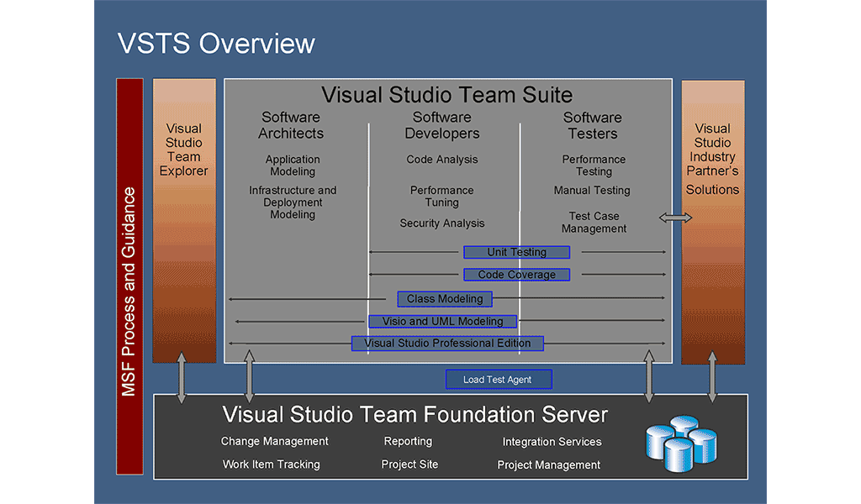
Task: Click the Test Case Management text
Action: [x=594, y=222]
